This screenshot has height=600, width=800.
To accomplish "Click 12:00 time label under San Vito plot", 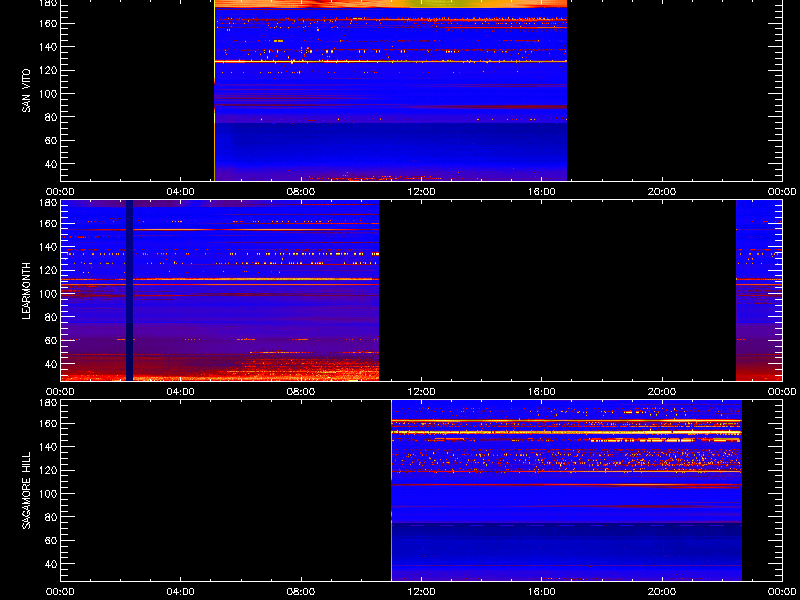I will (421, 192).
